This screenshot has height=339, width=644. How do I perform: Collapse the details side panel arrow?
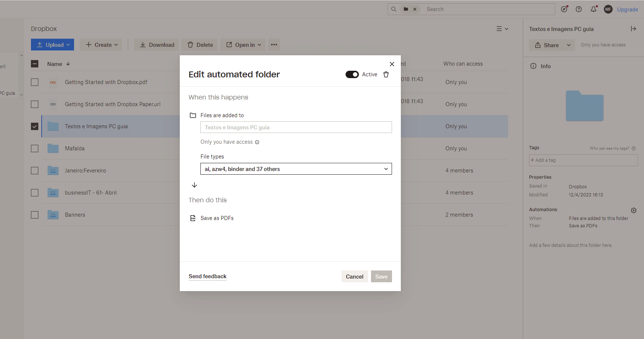click(633, 29)
